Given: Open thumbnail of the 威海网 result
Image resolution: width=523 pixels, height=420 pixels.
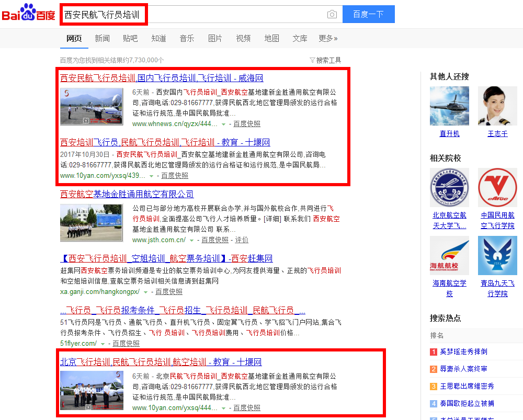Looking at the screenshot, I should point(92,106).
